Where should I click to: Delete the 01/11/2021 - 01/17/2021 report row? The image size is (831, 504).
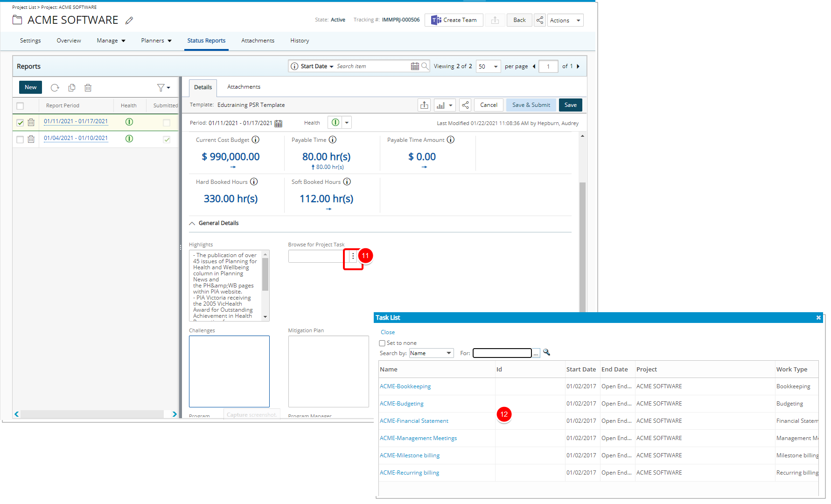pyautogui.click(x=31, y=122)
